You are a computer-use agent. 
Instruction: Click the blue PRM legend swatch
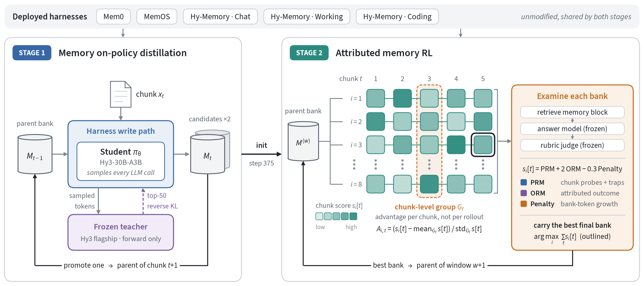tap(524, 182)
